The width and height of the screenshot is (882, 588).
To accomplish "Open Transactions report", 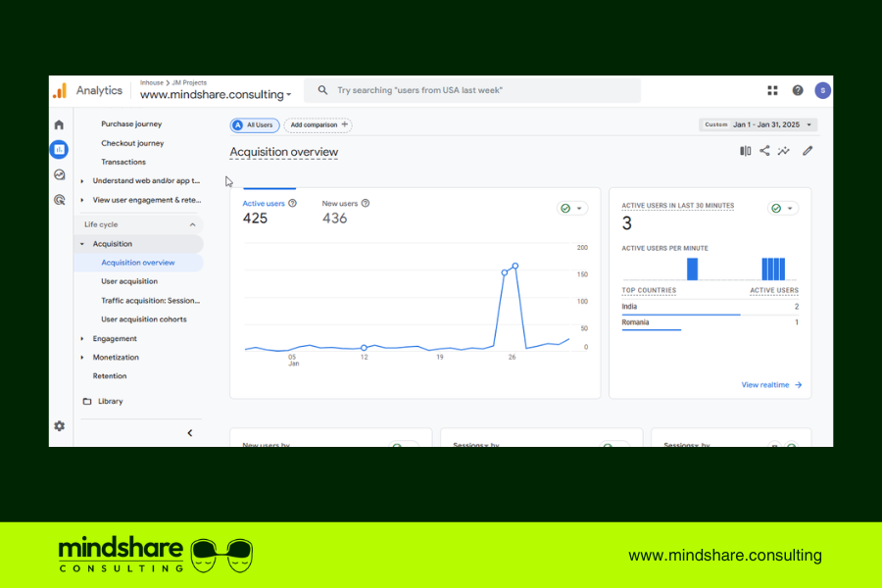I will pyautogui.click(x=123, y=162).
